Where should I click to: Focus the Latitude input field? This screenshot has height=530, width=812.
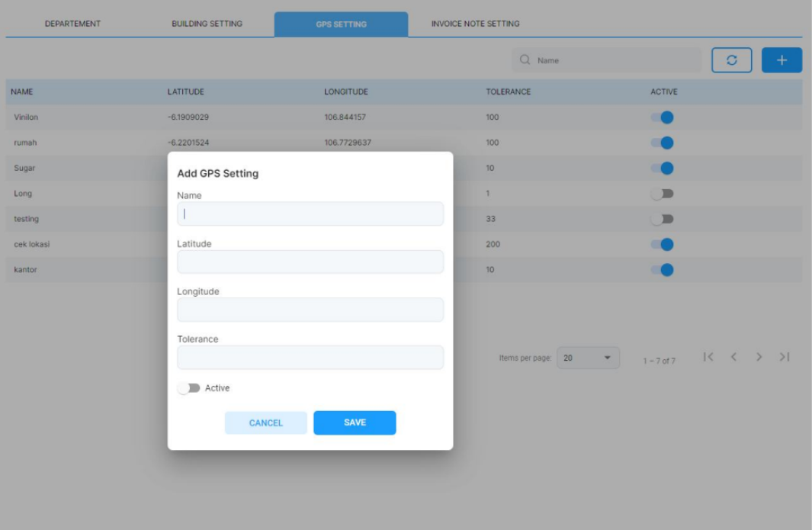(x=310, y=262)
